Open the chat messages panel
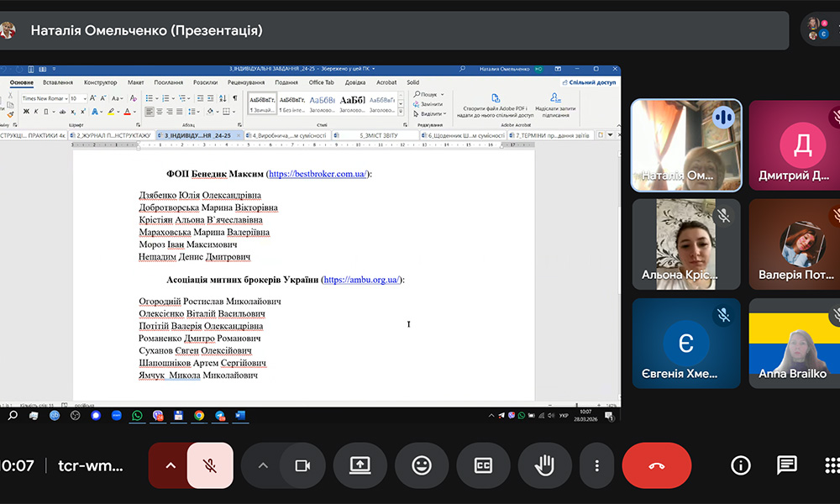 click(x=786, y=465)
